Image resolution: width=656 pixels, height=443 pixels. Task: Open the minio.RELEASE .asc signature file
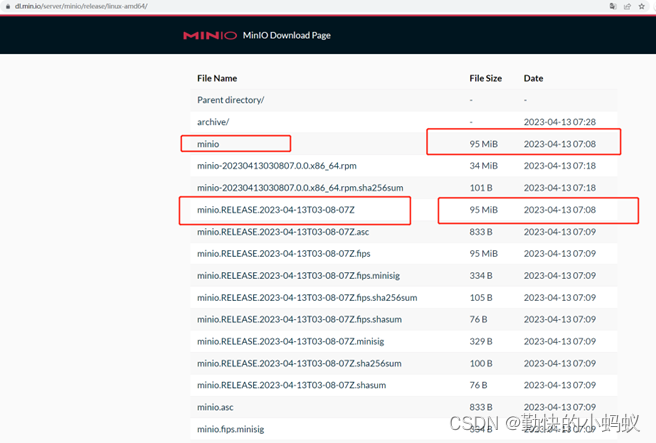point(283,232)
